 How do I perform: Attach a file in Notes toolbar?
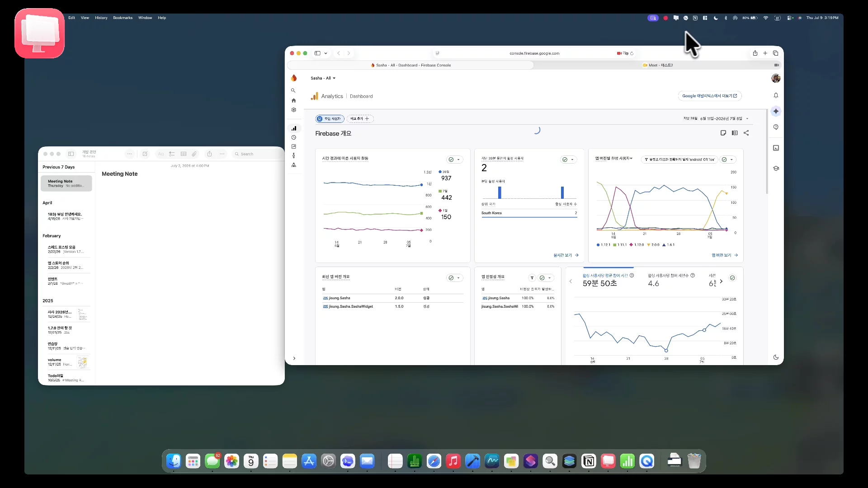(194, 154)
